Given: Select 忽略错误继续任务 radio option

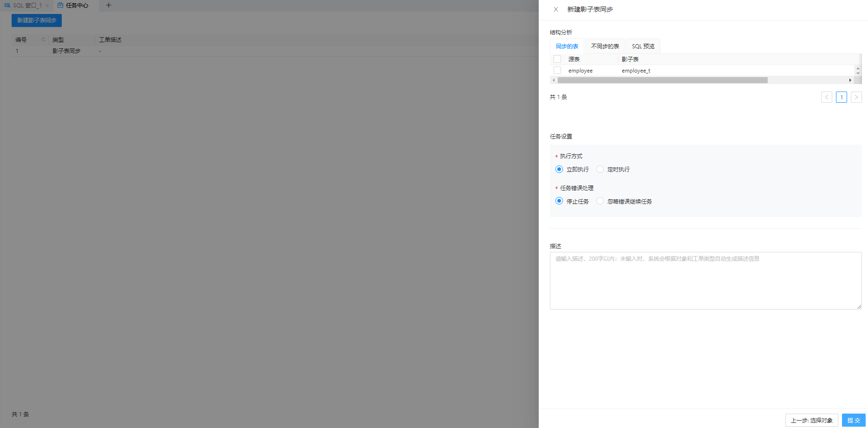Looking at the screenshot, I should tap(600, 201).
